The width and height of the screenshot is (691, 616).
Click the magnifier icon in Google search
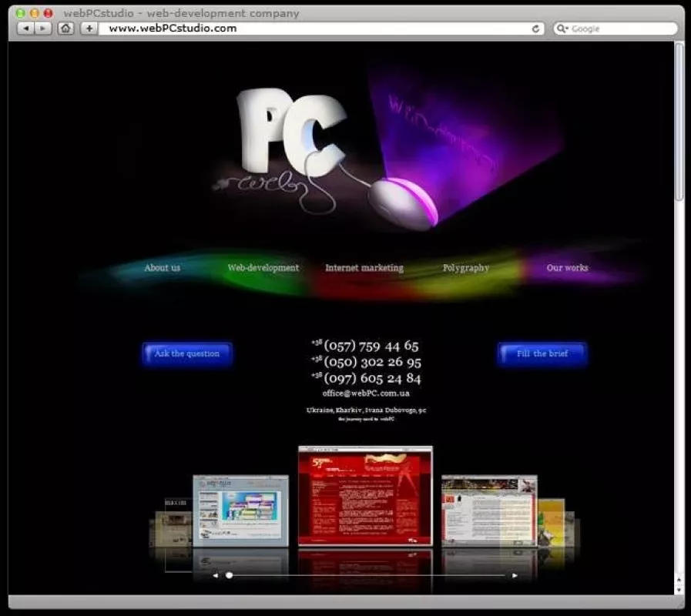coord(562,28)
